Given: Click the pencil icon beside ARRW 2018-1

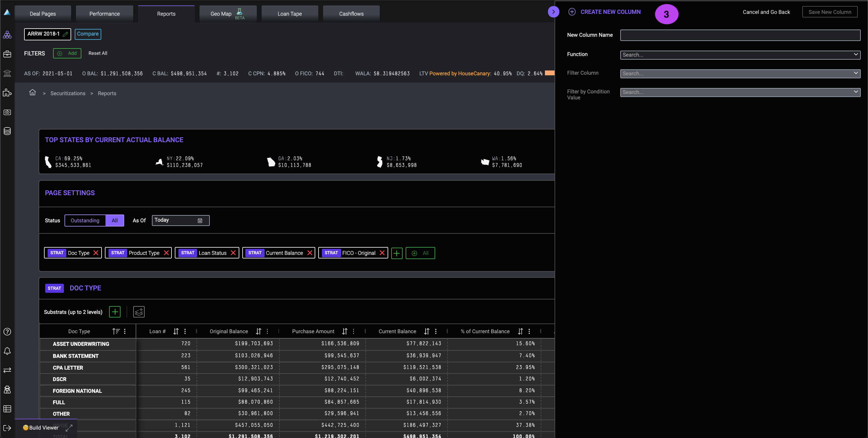Looking at the screenshot, I should 65,34.
